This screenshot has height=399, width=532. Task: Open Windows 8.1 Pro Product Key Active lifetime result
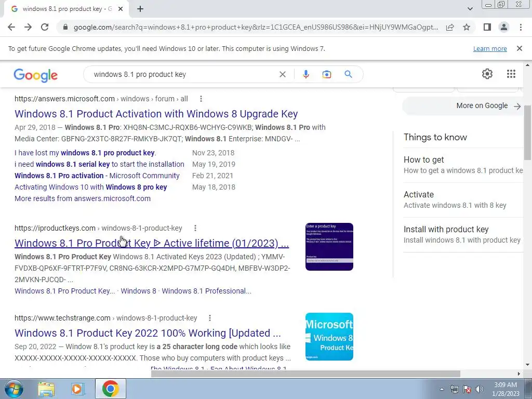pyautogui.click(x=152, y=243)
